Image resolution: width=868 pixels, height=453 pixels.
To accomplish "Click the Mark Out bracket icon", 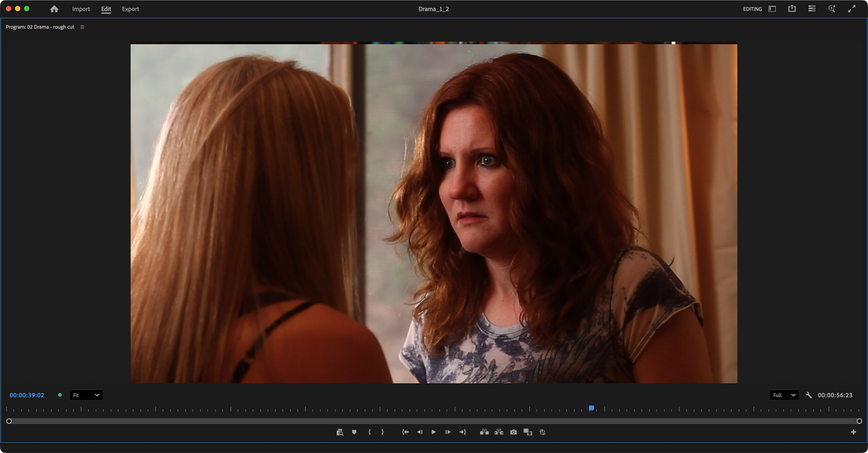I will (x=383, y=432).
